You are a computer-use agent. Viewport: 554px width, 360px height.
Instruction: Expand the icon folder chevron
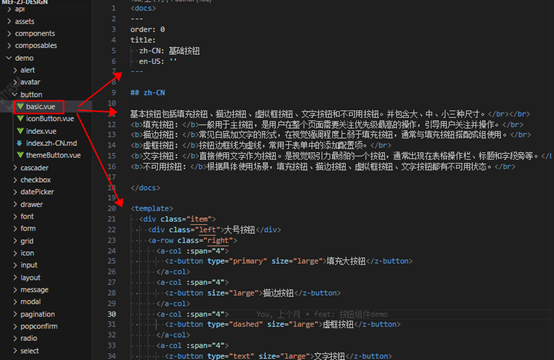[15, 253]
